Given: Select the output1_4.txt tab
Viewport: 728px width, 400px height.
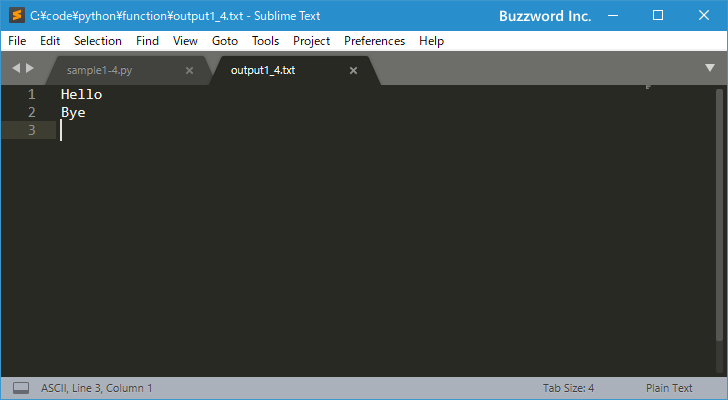Looking at the screenshot, I should tap(263, 71).
